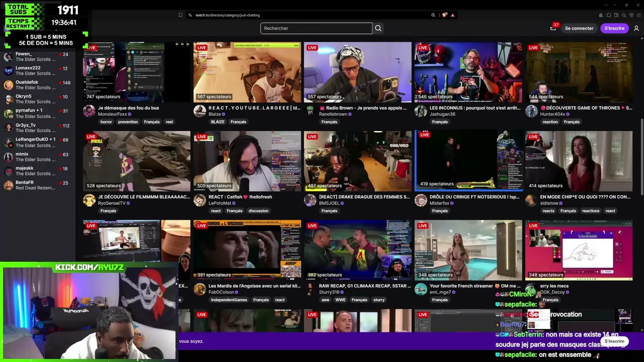Click S'inscrire in the top navigation bar
This screenshot has width=644, height=362.
(614, 28)
